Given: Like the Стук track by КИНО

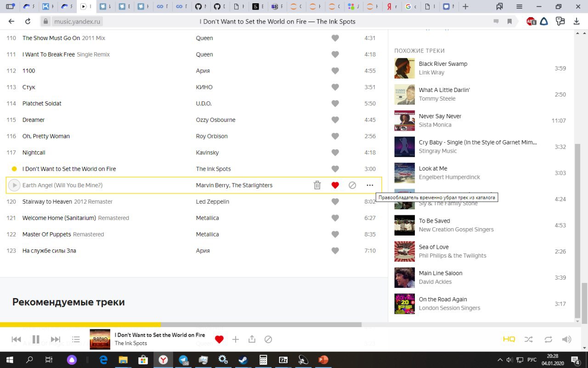Looking at the screenshot, I should click(x=335, y=87).
